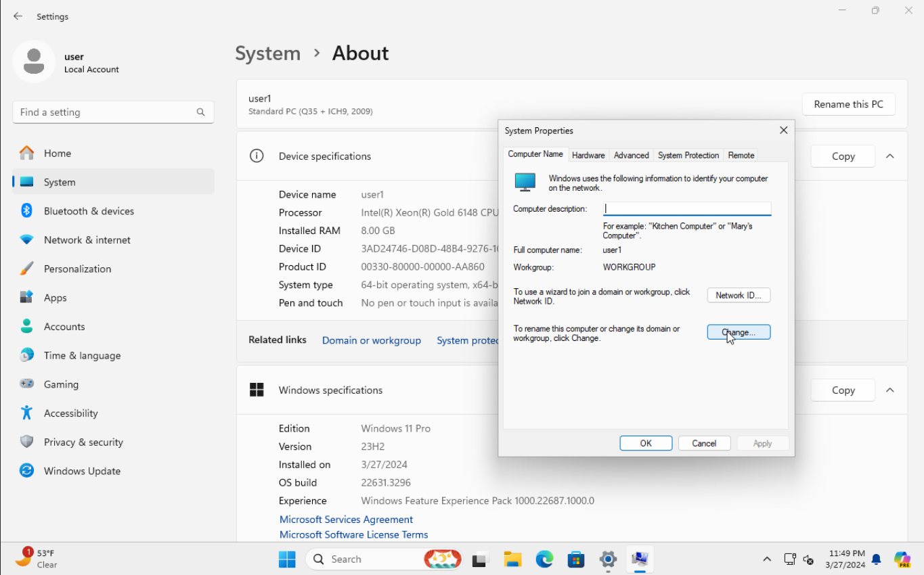Click System in the breadcrumb header
The height and width of the screenshot is (575, 924).
(x=267, y=53)
